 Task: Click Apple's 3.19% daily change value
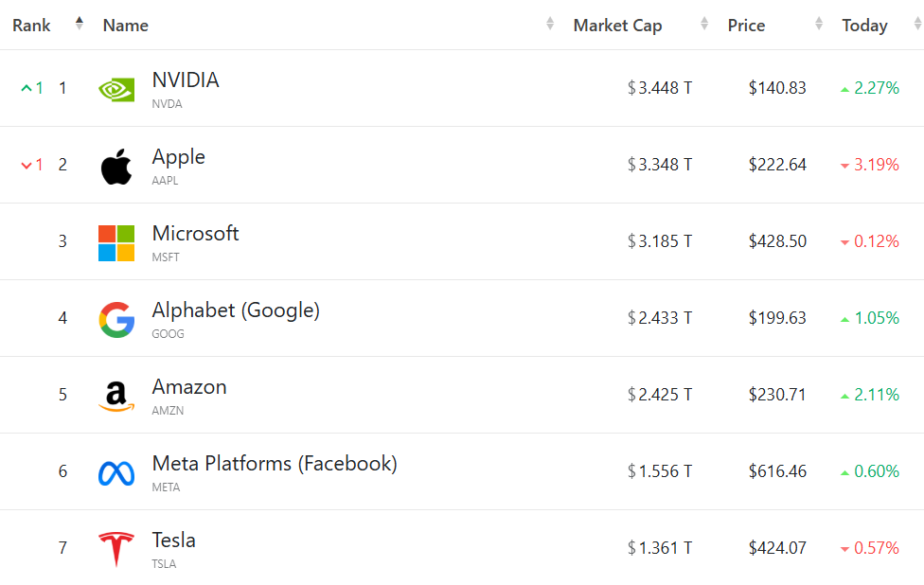(876, 165)
